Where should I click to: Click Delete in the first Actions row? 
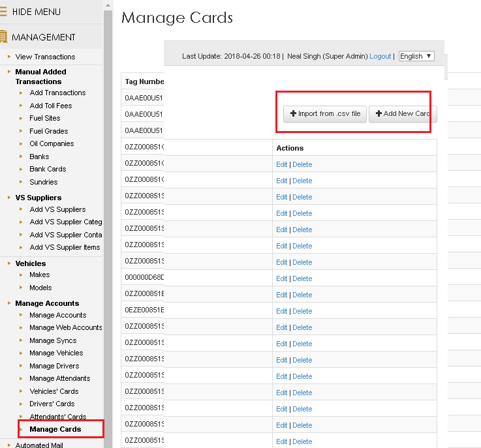click(x=302, y=164)
